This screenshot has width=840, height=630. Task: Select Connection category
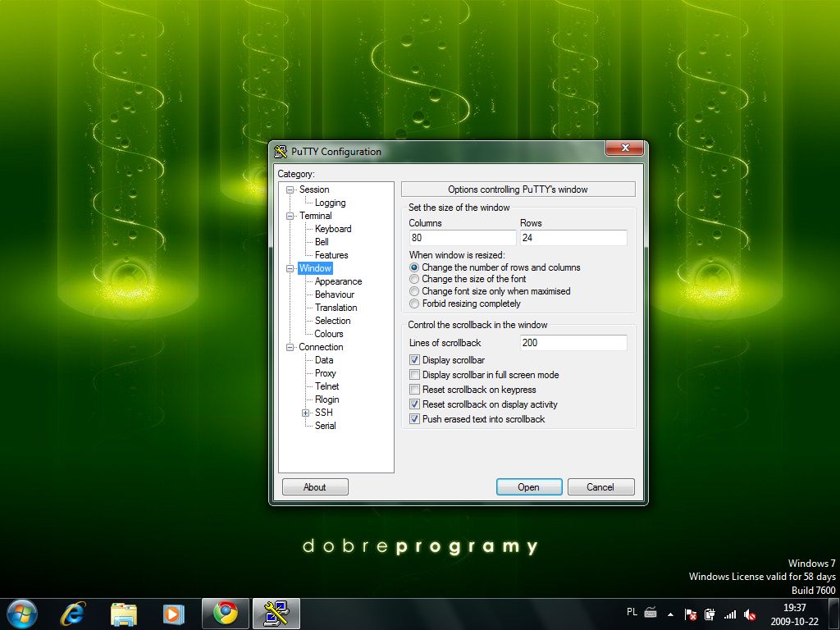[x=321, y=347]
